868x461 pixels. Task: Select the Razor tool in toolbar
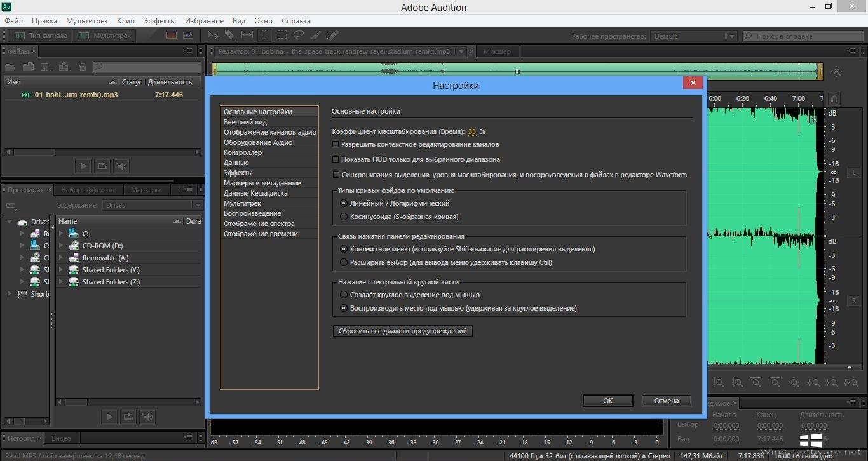click(x=230, y=36)
